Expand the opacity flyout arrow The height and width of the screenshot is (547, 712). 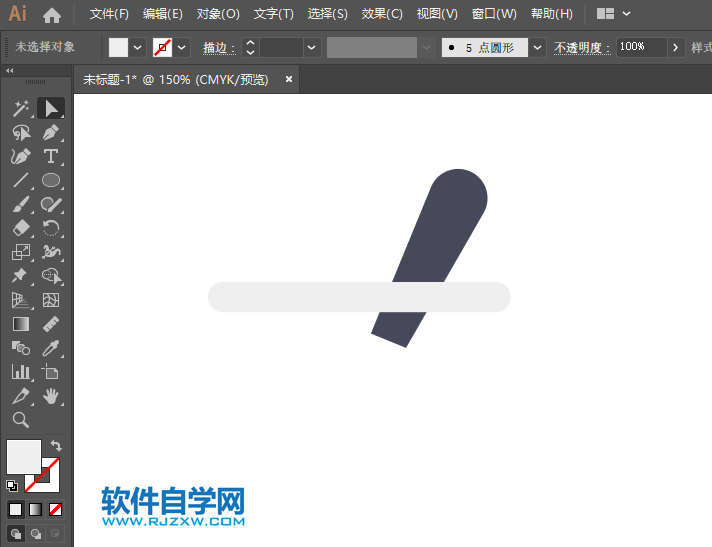pyautogui.click(x=676, y=47)
